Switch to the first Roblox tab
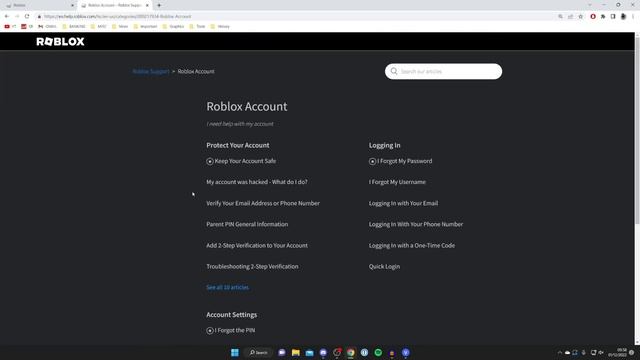Viewport: 640px width, 360px height. pyautogui.click(x=40, y=5)
